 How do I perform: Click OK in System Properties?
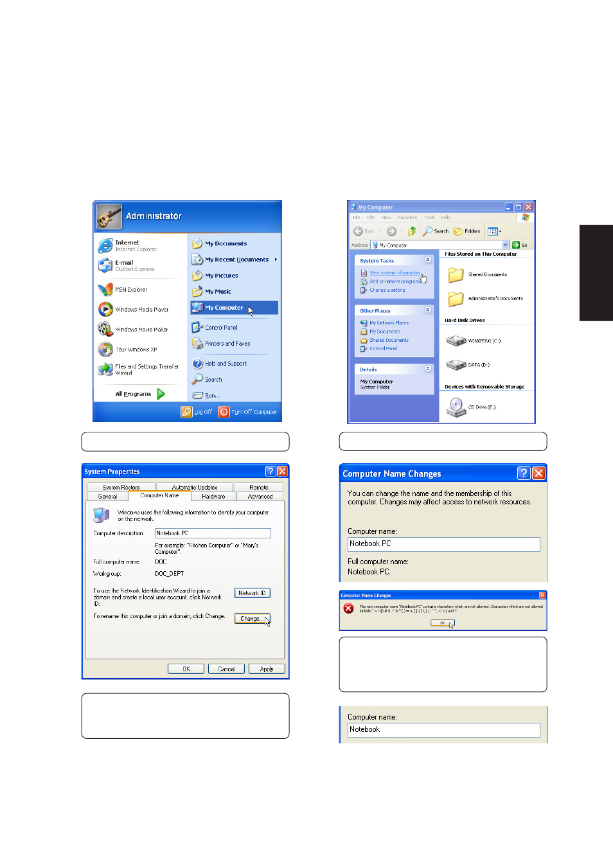tap(186, 669)
